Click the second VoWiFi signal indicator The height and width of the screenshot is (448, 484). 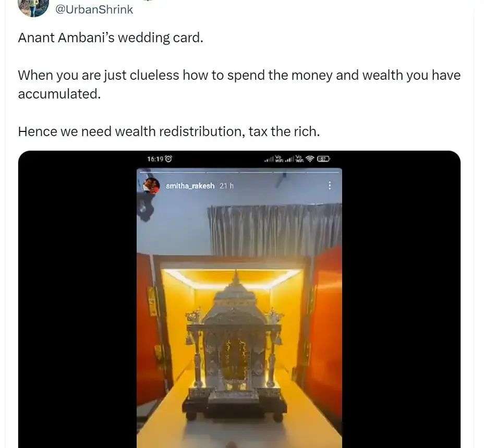pyautogui.click(x=299, y=159)
